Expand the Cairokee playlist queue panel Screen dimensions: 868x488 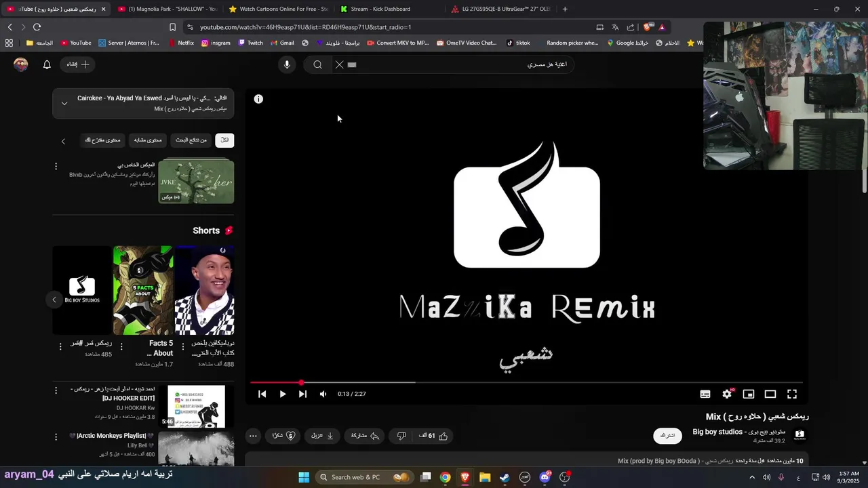click(x=64, y=103)
